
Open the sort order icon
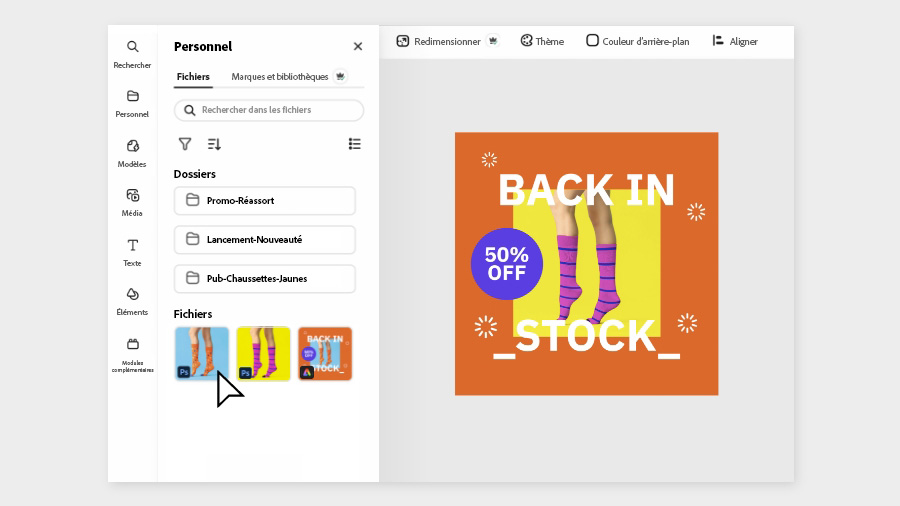tap(214, 144)
